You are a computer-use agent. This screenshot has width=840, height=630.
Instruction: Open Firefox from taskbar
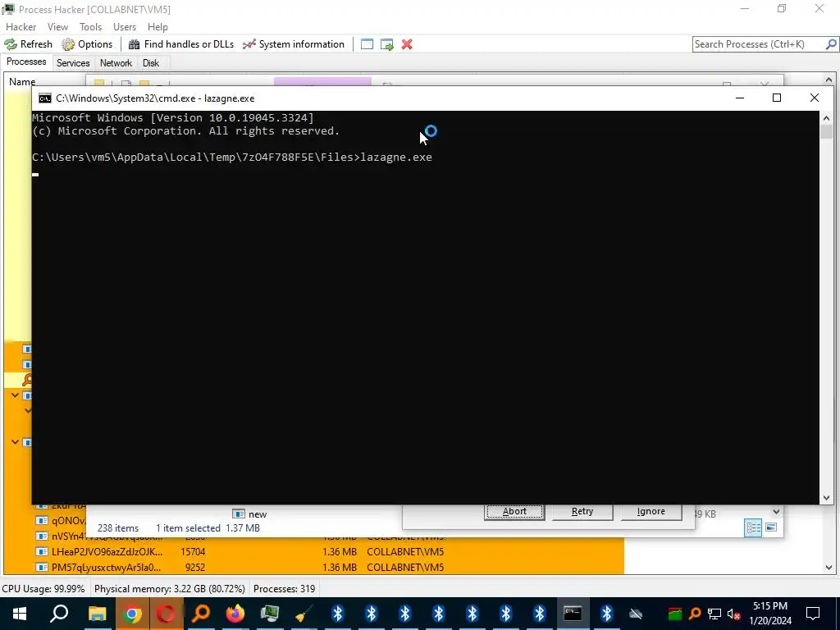pyautogui.click(x=235, y=614)
